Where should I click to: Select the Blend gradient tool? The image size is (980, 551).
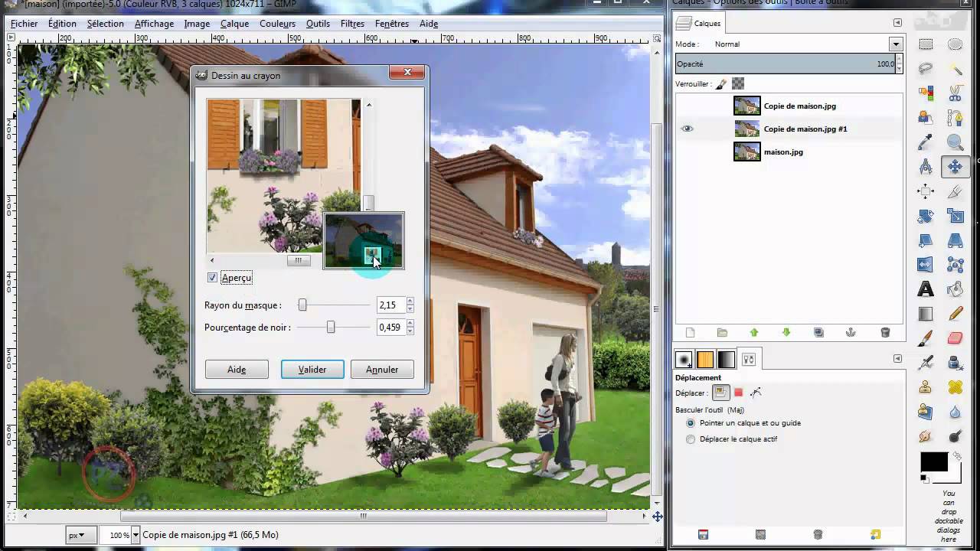coord(926,314)
